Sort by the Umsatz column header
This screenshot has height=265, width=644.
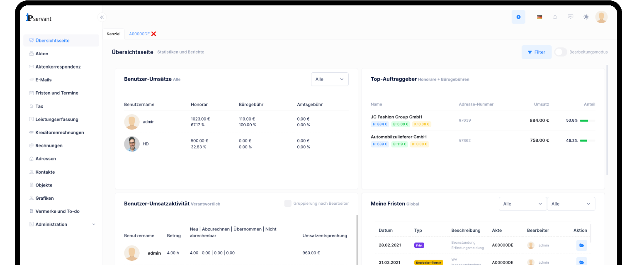(541, 104)
